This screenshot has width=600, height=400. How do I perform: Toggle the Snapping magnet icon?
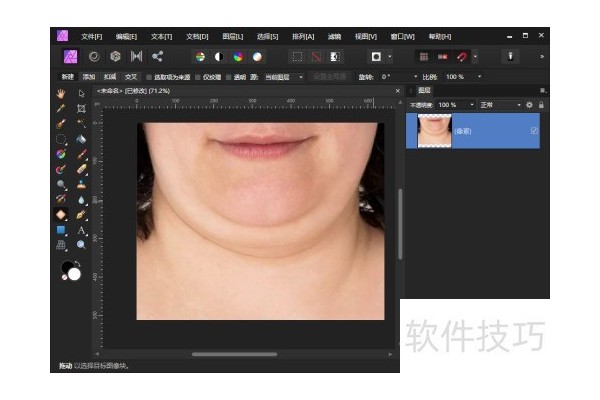tap(462, 57)
